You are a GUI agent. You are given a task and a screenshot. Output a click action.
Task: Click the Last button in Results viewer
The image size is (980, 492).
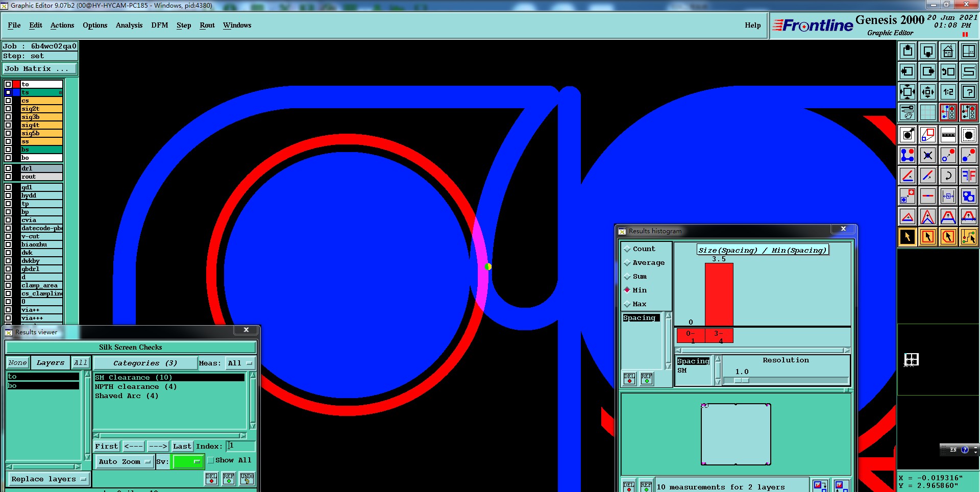click(x=182, y=447)
